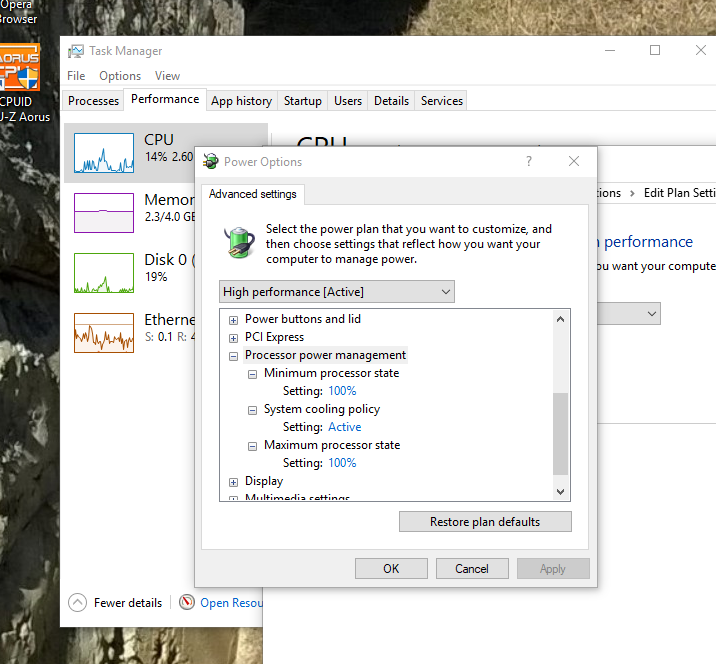Switch to the Services tab

click(442, 100)
